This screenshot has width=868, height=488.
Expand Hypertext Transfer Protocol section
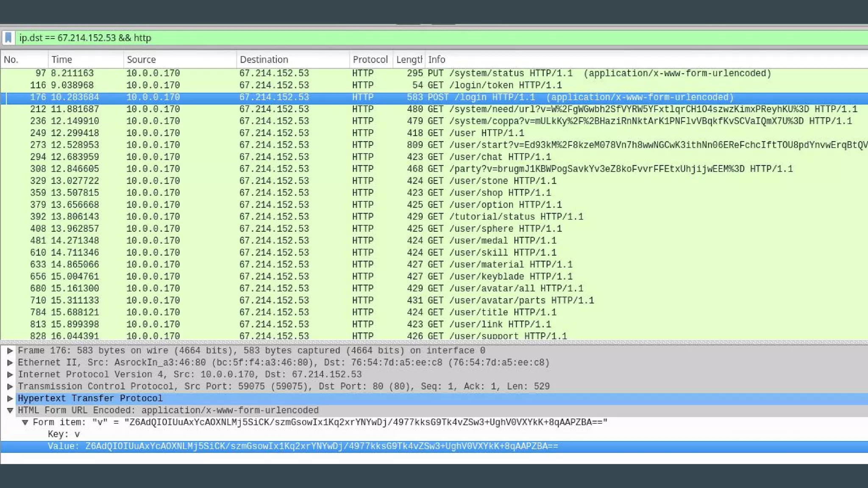[10, 398]
